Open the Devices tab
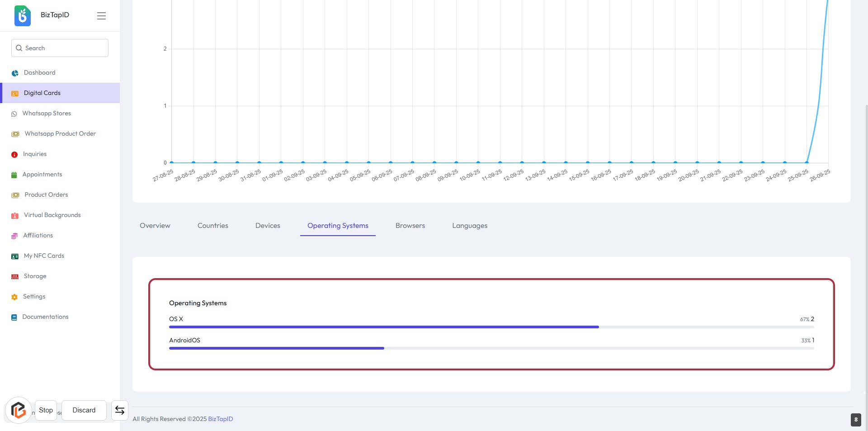The image size is (868, 431). (268, 226)
